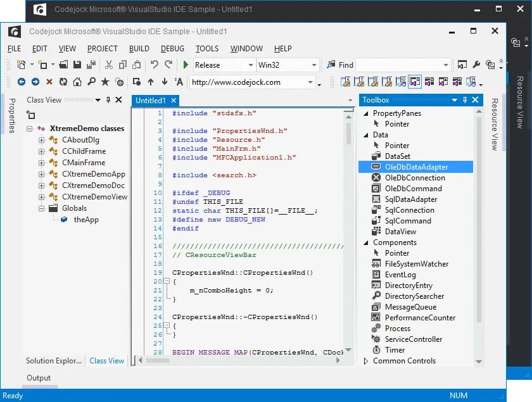Click the Toolbox vertical scrollbar thumb
The height and width of the screenshot is (402, 532).
(479, 220)
